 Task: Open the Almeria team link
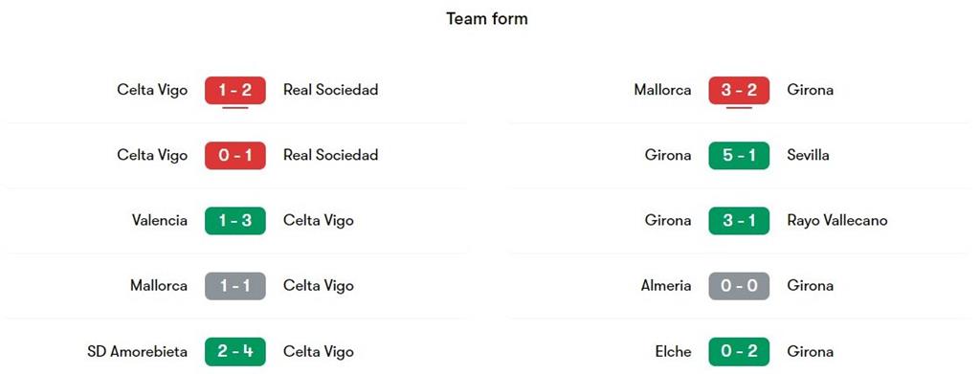pyautogui.click(x=666, y=286)
